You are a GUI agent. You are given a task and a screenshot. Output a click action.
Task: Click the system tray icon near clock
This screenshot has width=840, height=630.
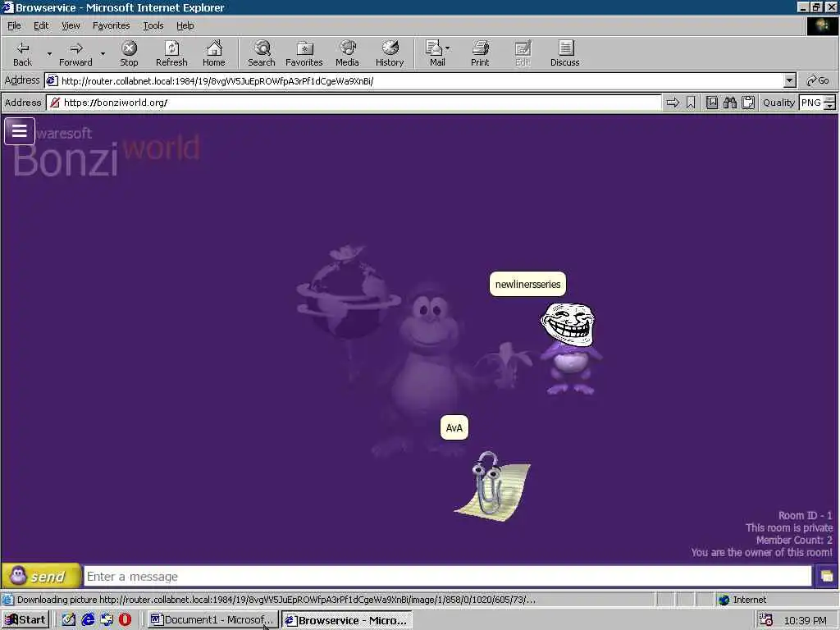[766, 620]
